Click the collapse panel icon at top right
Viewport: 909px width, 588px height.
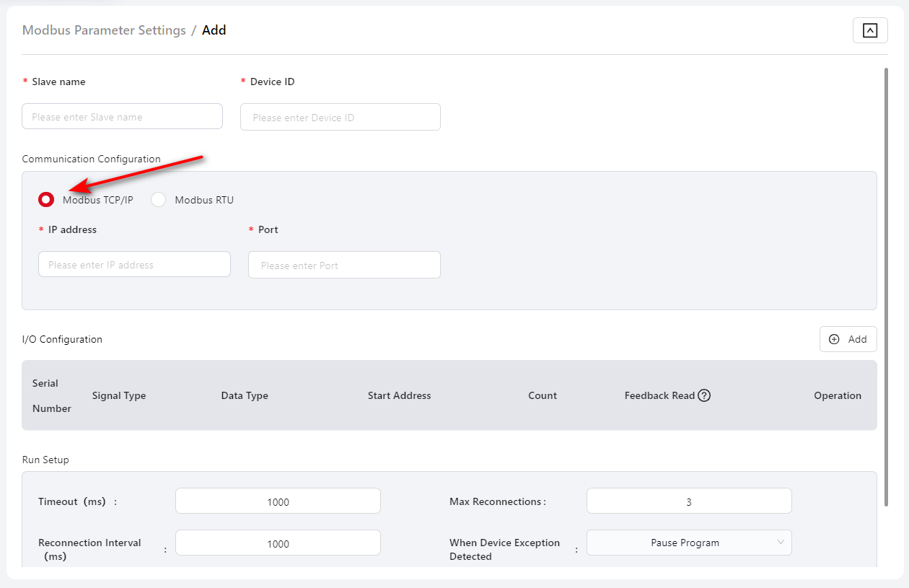[x=870, y=30]
